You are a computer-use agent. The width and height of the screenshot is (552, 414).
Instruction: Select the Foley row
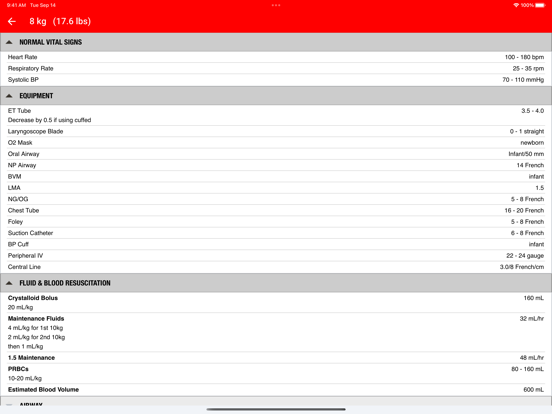click(x=276, y=222)
